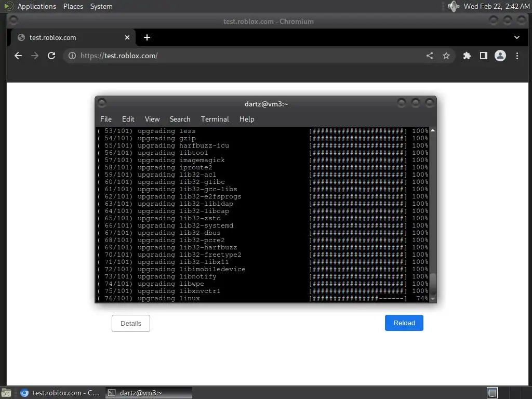The height and width of the screenshot is (399, 532).
Task: Click the 'upgrading lib32-glibc' line
Action: [x=262, y=182]
